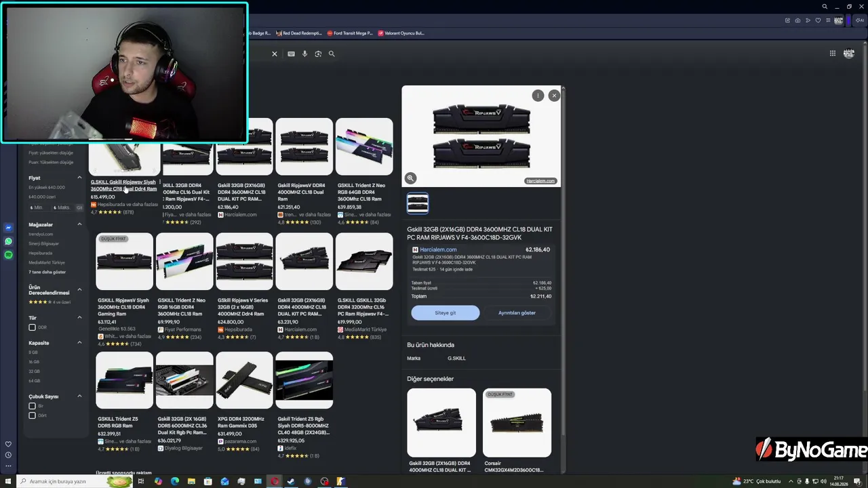Open the sidebar heart bookmarks icon

tap(8, 444)
